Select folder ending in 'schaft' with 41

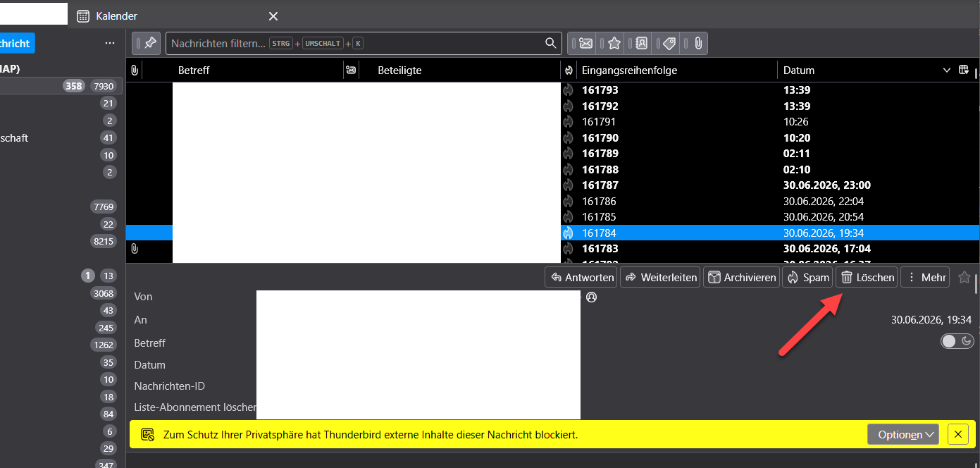click(x=61, y=138)
